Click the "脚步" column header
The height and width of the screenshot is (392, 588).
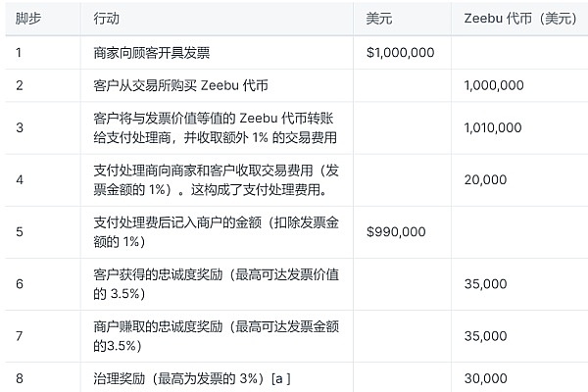28,20
